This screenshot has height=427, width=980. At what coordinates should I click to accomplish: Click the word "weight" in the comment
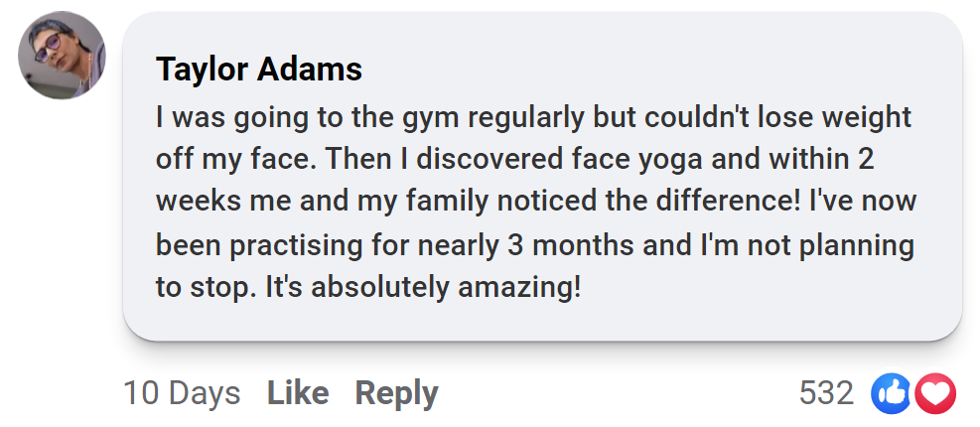click(863, 118)
